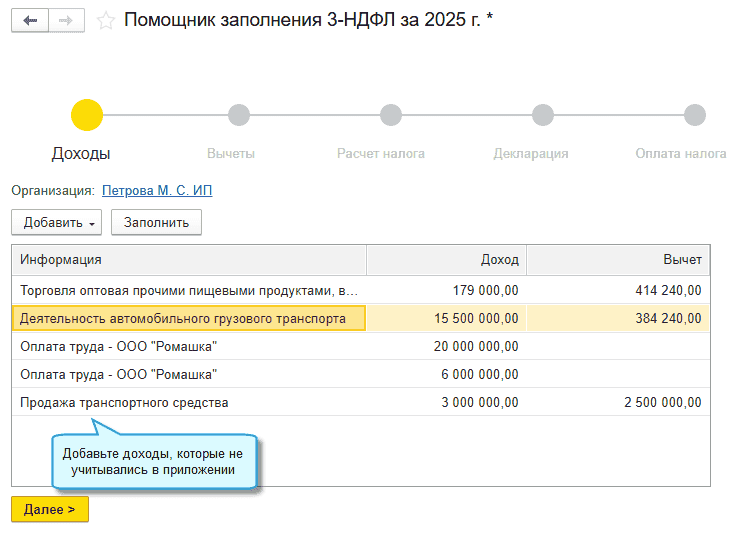Open the Декларация step circle

(x=542, y=115)
